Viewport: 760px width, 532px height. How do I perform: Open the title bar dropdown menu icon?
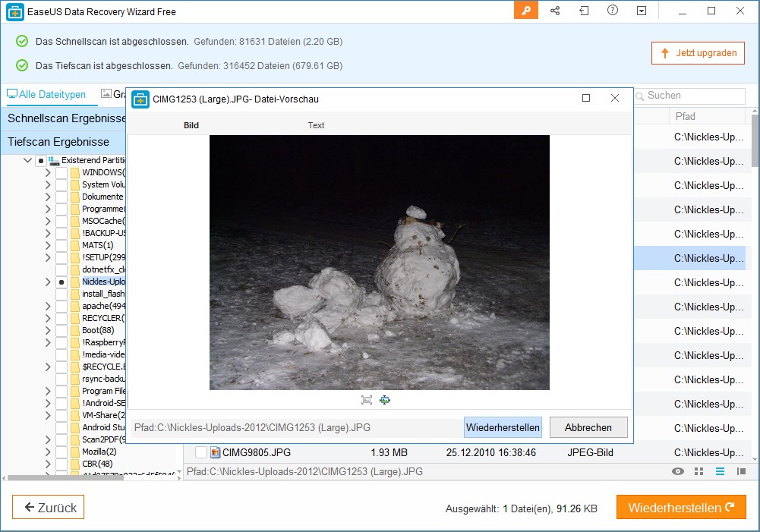[642, 11]
